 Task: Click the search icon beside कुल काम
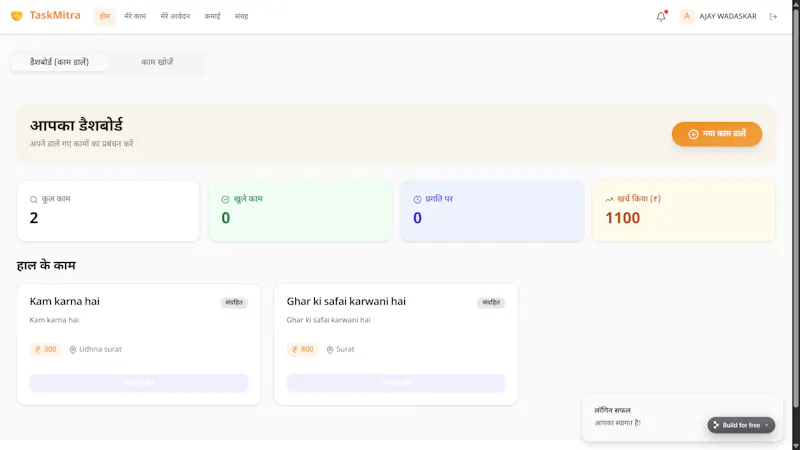[34, 199]
